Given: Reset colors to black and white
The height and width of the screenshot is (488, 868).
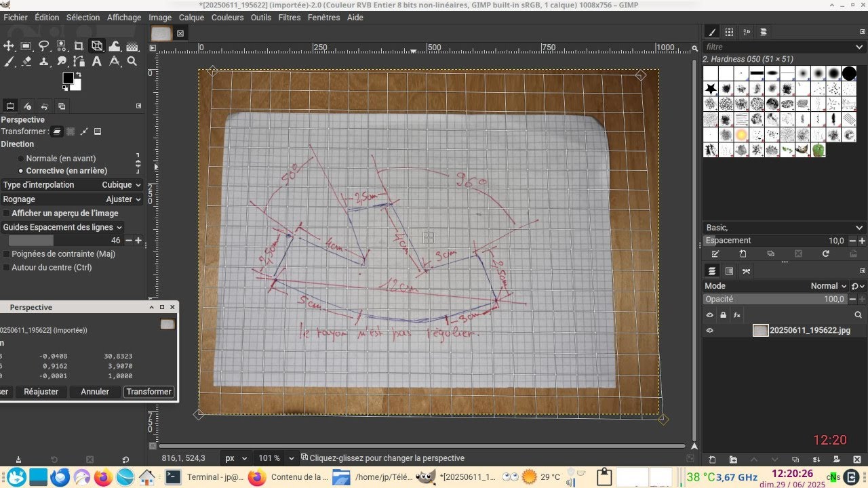Looking at the screenshot, I should (x=66, y=87).
